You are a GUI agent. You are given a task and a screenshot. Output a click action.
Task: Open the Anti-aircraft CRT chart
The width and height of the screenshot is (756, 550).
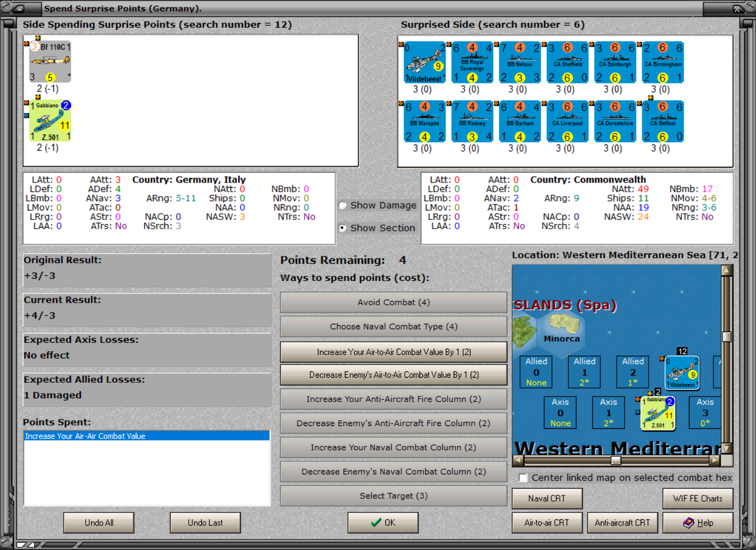tap(622, 523)
